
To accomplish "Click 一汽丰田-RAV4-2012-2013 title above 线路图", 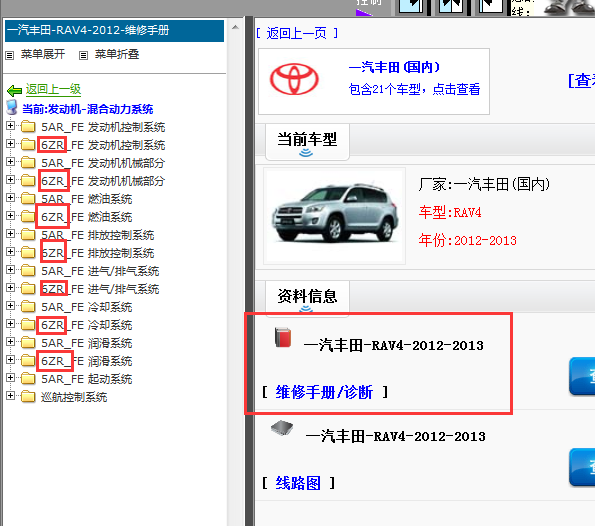I will (x=395, y=436).
